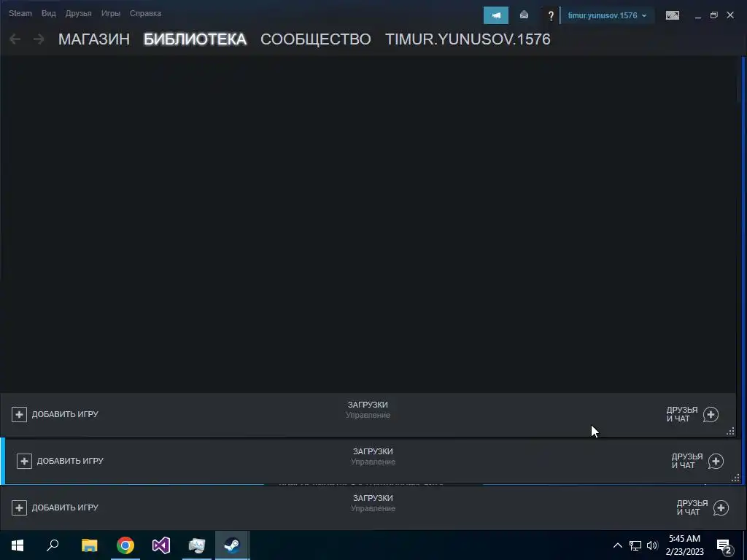Click the resize grip in the middle bottom bar
The height and width of the screenshot is (560, 747).
click(735, 478)
